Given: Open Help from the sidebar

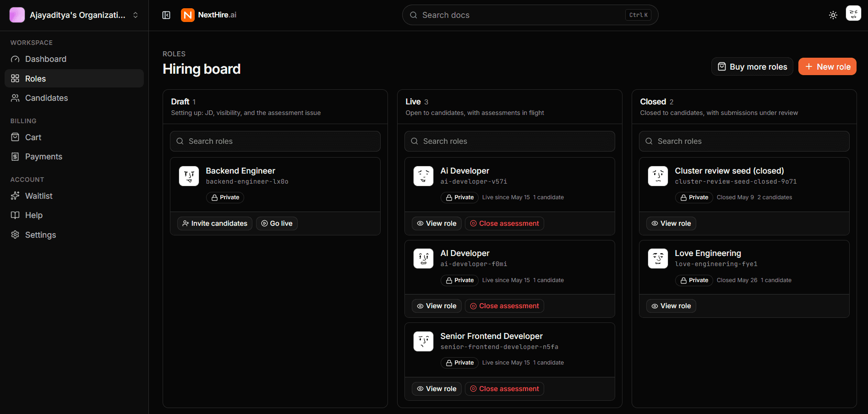Looking at the screenshot, I should pyautogui.click(x=74, y=215).
